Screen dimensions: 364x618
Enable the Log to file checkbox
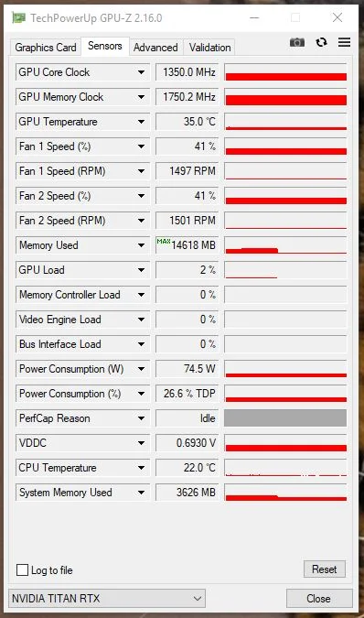click(23, 569)
